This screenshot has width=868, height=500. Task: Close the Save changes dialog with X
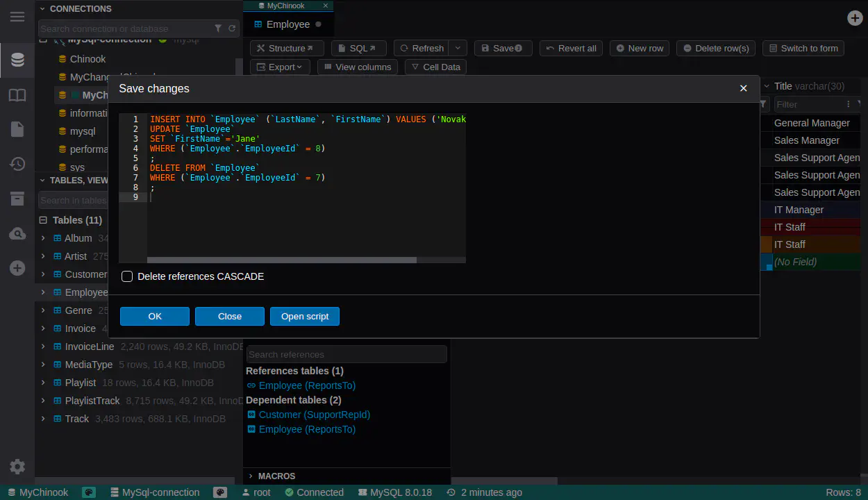[x=743, y=88]
